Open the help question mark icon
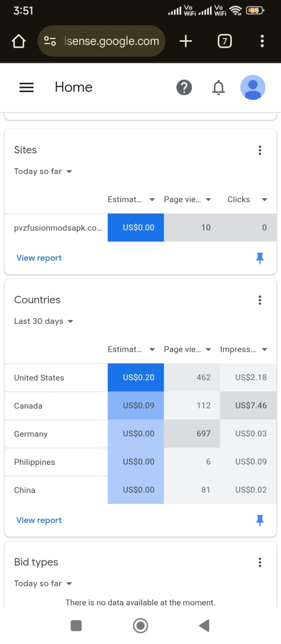The width and height of the screenshot is (281, 644). (x=184, y=87)
